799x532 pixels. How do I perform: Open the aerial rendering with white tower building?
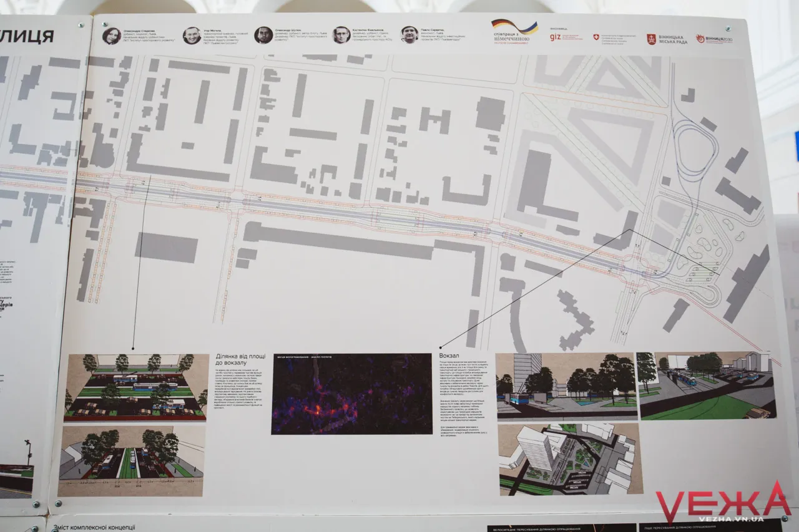point(571,459)
